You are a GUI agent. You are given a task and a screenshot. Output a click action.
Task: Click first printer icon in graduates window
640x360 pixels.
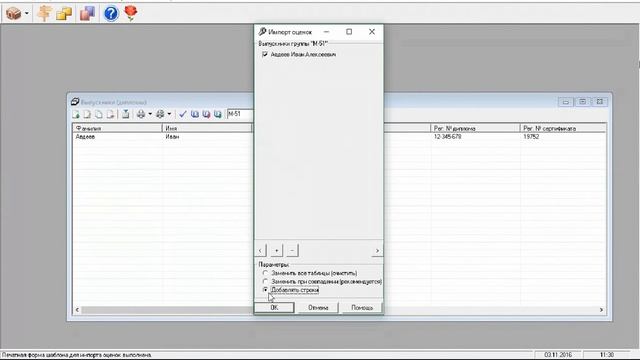141,114
